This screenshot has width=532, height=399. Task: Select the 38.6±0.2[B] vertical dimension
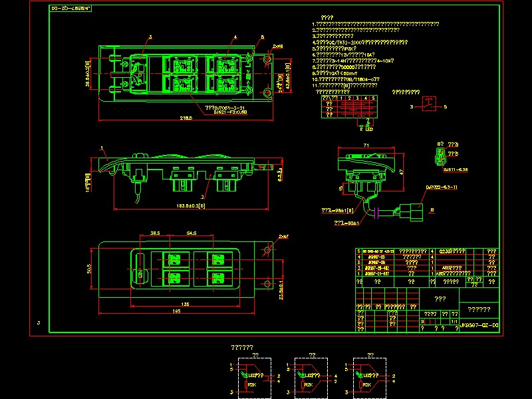pos(88,74)
